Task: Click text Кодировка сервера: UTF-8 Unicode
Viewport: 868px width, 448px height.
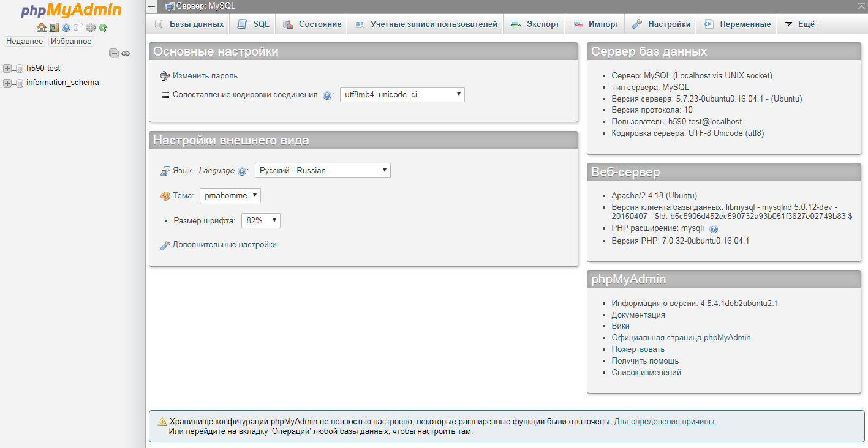Action: (688, 133)
